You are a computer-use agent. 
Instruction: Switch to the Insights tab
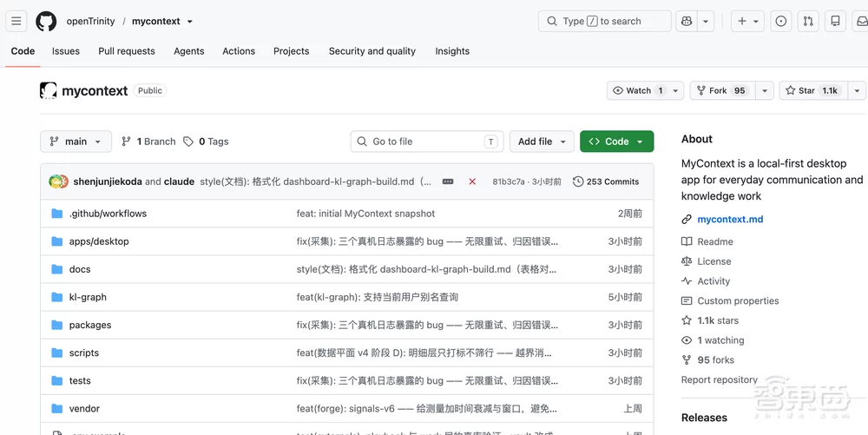(x=452, y=51)
